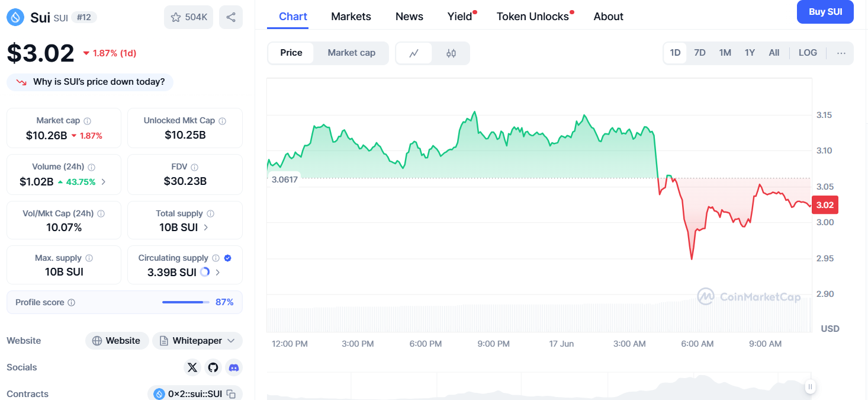Click the Total supply info icon

[210, 213]
